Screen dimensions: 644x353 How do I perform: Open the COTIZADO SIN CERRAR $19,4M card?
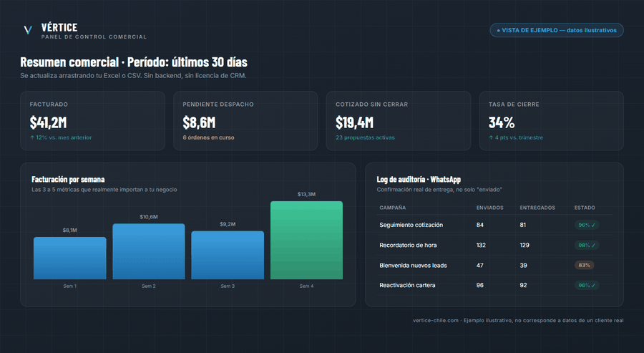[x=399, y=121]
